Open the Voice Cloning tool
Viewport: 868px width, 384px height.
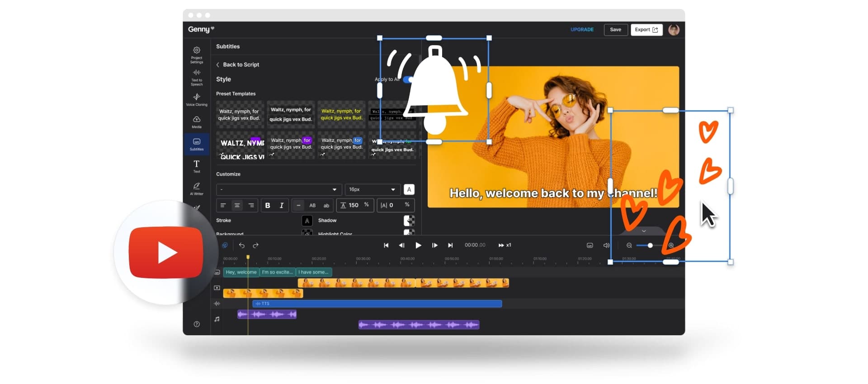[197, 99]
